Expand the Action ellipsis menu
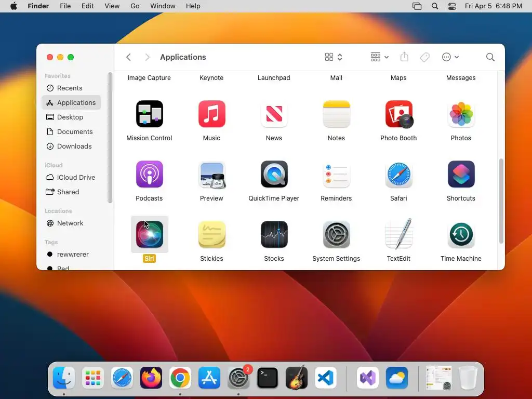 pyautogui.click(x=450, y=57)
